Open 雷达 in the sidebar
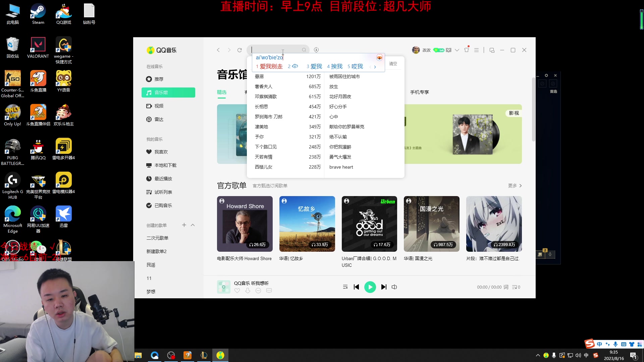Image resolution: width=644 pixels, height=362 pixels. coord(168,119)
